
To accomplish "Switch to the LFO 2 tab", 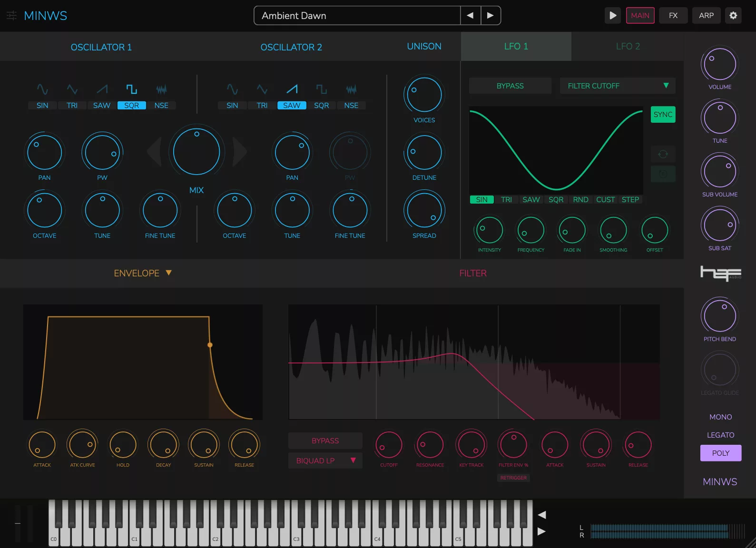I will [628, 47].
